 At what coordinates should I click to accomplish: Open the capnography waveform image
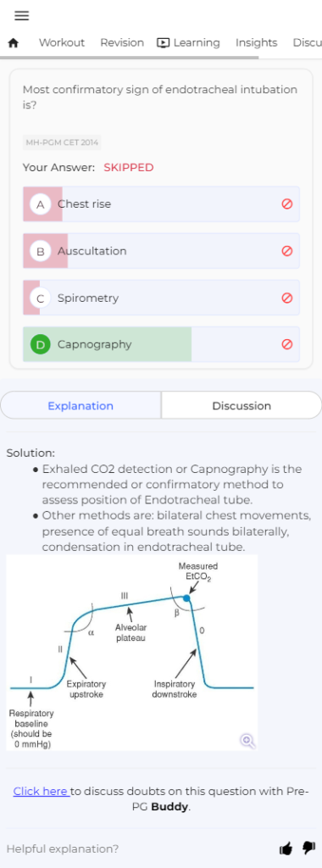(132, 653)
